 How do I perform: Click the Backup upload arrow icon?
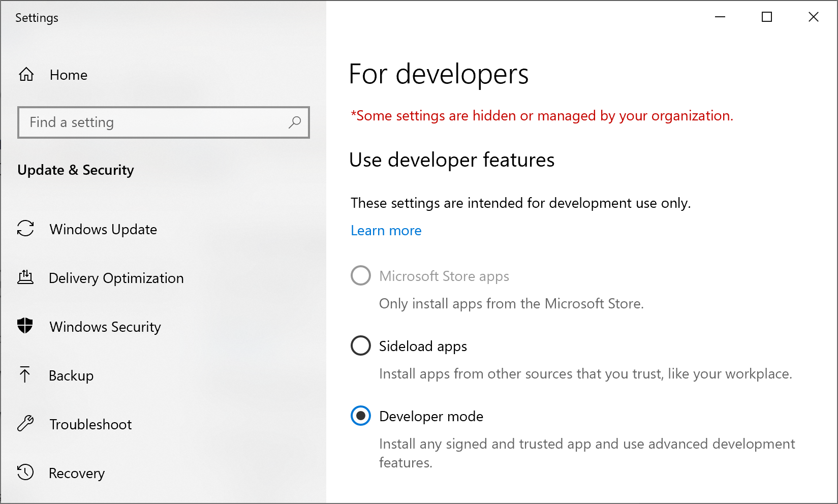(25, 375)
